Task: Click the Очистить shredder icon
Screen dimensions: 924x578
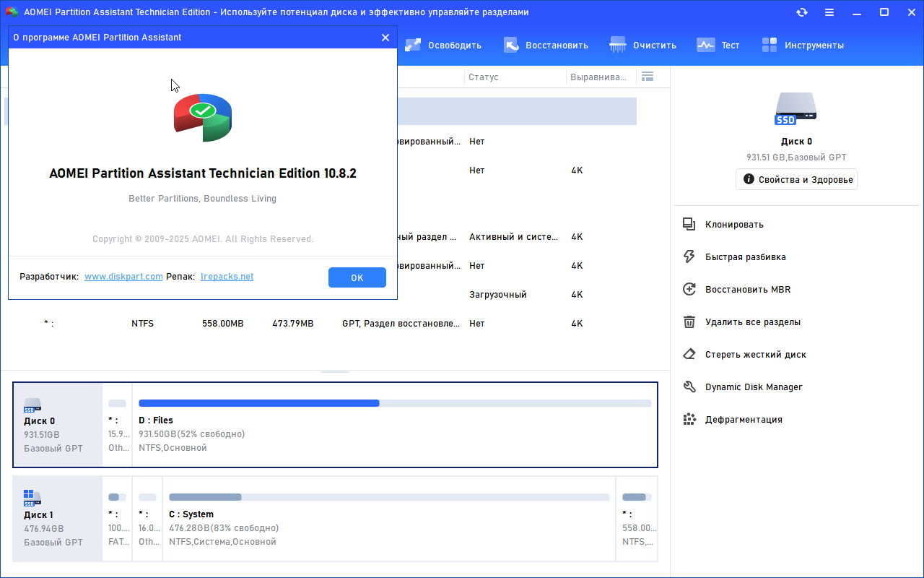Action: (x=618, y=45)
